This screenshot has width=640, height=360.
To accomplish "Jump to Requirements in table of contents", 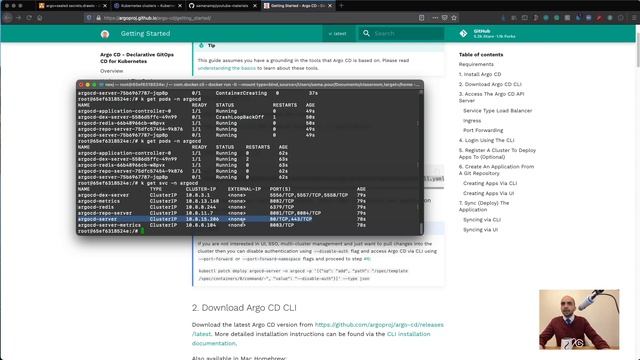I will [x=476, y=64].
